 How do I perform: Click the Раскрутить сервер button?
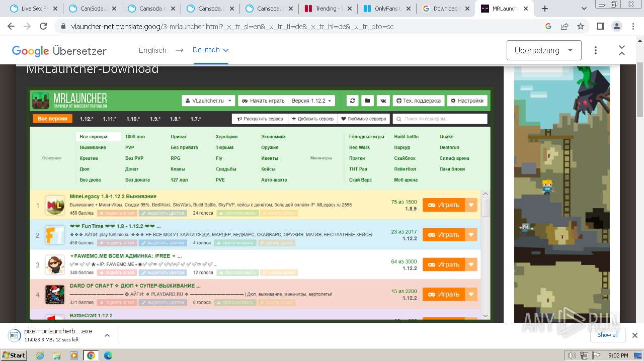[260, 119]
